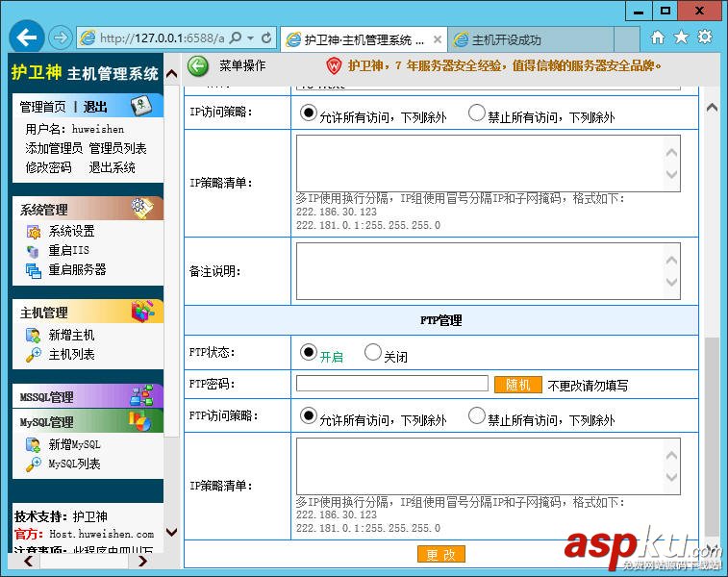Viewport: 728px width, 577px height.
Task: Click the 系统管理 header gear icon
Action: pyautogui.click(x=141, y=208)
